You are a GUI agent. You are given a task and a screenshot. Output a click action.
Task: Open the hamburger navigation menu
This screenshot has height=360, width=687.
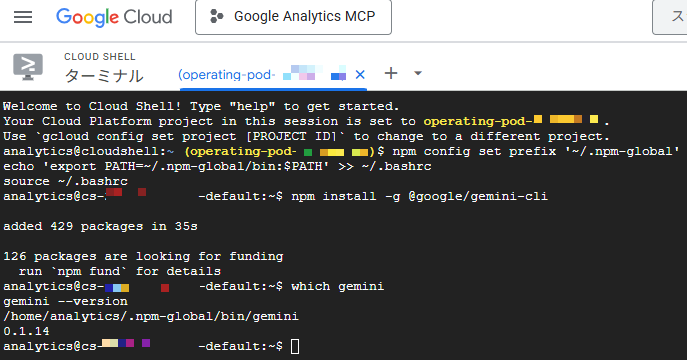pyautogui.click(x=23, y=17)
